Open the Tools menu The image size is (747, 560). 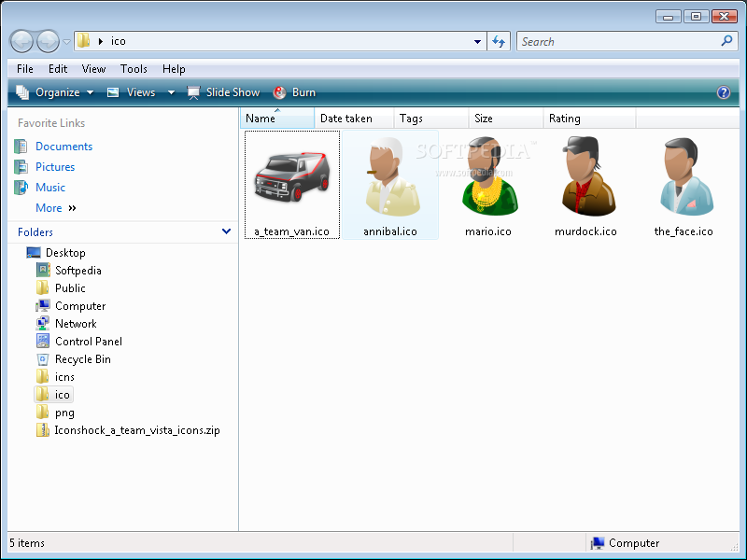click(134, 69)
